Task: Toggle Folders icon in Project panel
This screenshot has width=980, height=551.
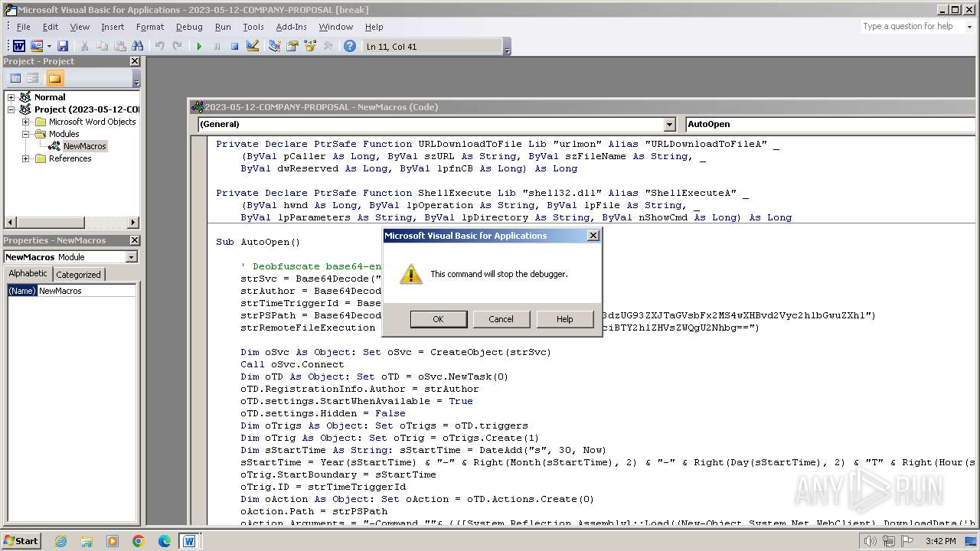Action: tap(54, 78)
